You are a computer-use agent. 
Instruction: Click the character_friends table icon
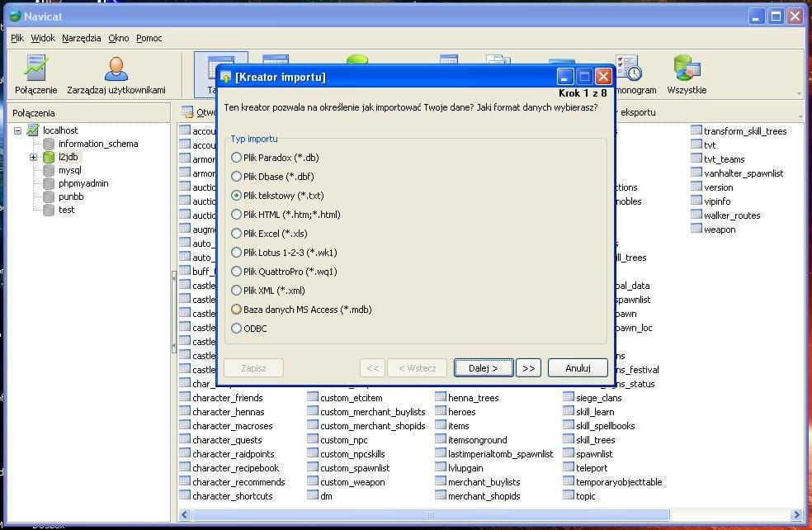[x=185, y=397]
